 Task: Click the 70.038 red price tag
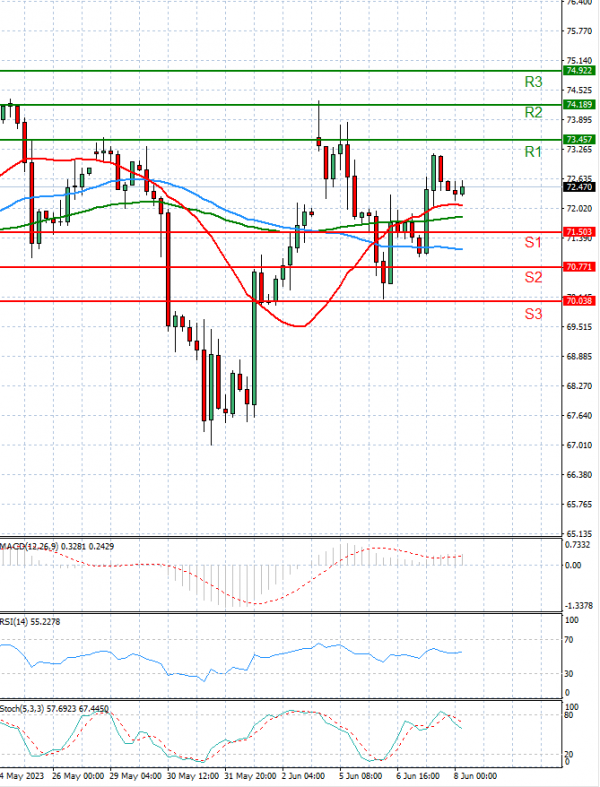point(580,301)
